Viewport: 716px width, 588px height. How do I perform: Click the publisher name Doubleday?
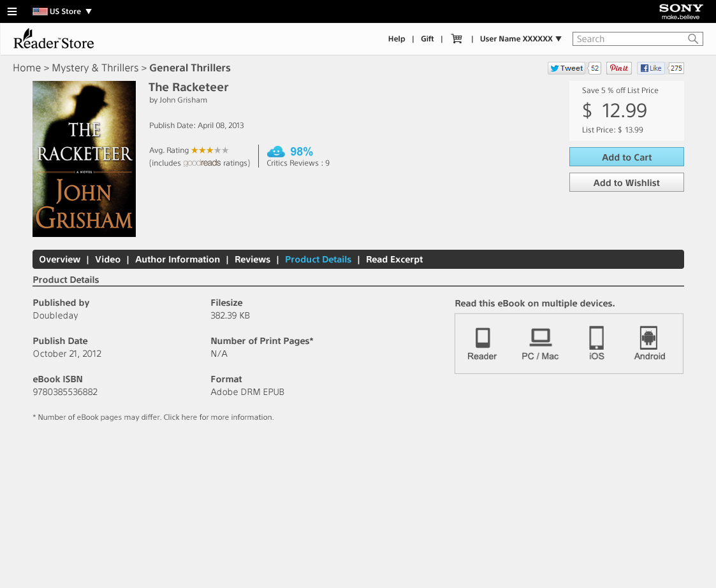tap(55, 315)
